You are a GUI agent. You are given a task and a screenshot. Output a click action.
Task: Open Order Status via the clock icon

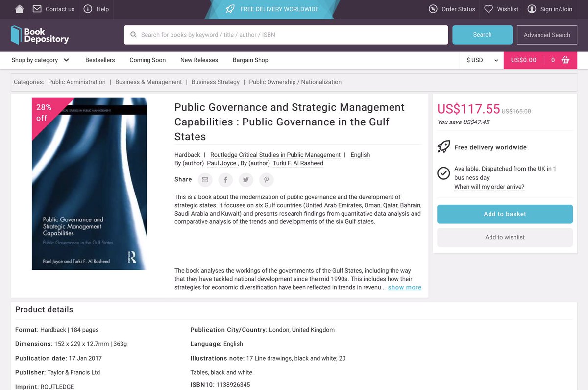click(x=433, y=9)
